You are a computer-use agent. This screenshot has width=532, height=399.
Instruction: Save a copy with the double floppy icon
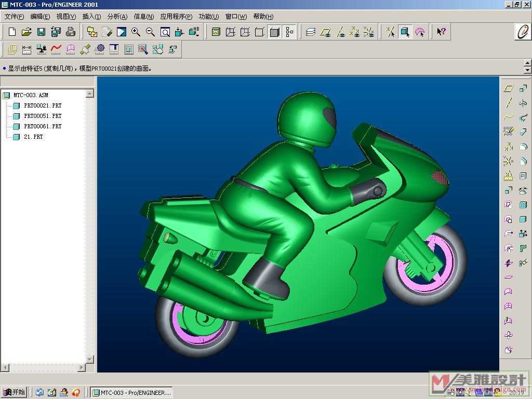coord(56,32)
